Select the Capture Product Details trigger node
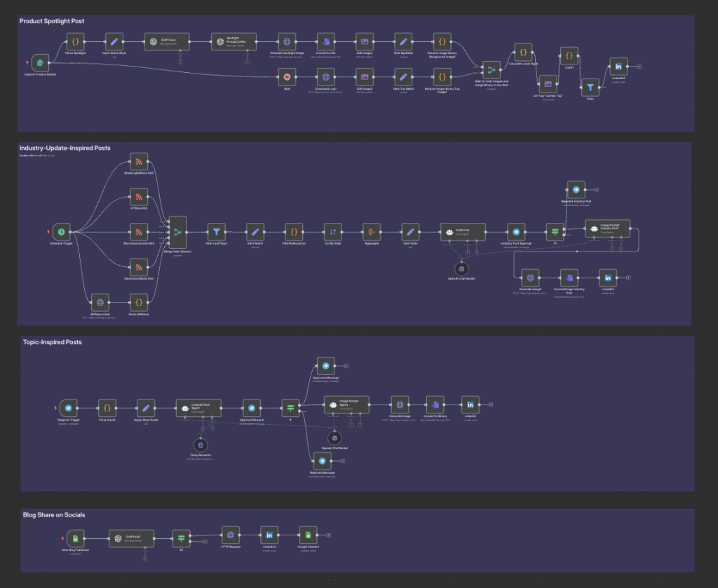 pyautogui.click(x=40, y=63)
